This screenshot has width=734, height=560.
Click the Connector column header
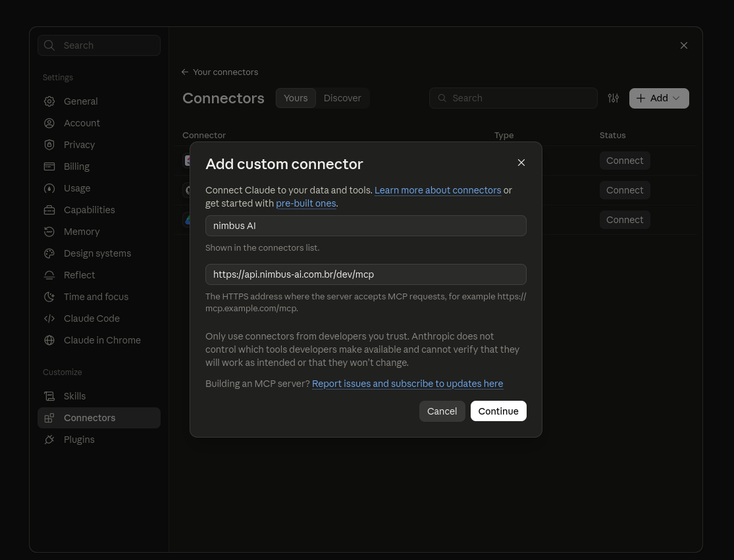point(204,135)
